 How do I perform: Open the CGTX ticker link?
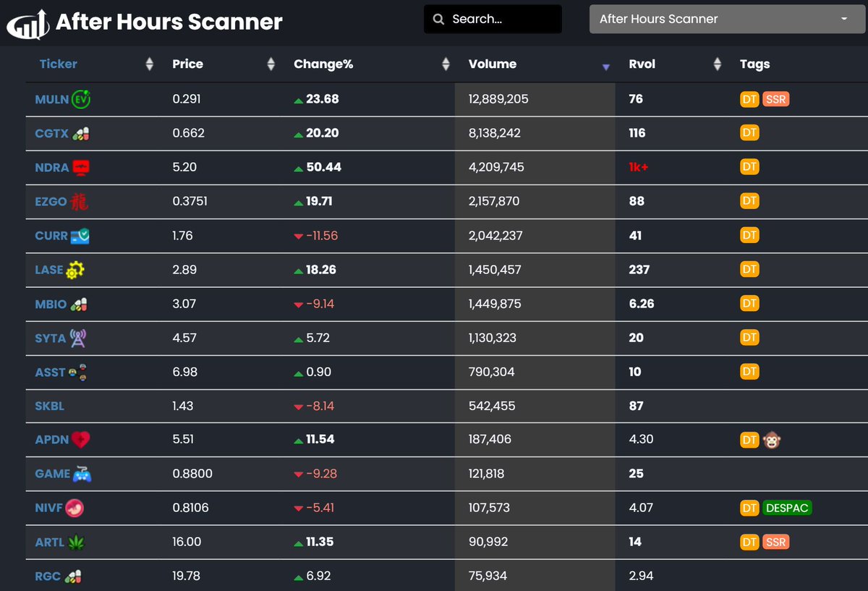pos(51,133)
